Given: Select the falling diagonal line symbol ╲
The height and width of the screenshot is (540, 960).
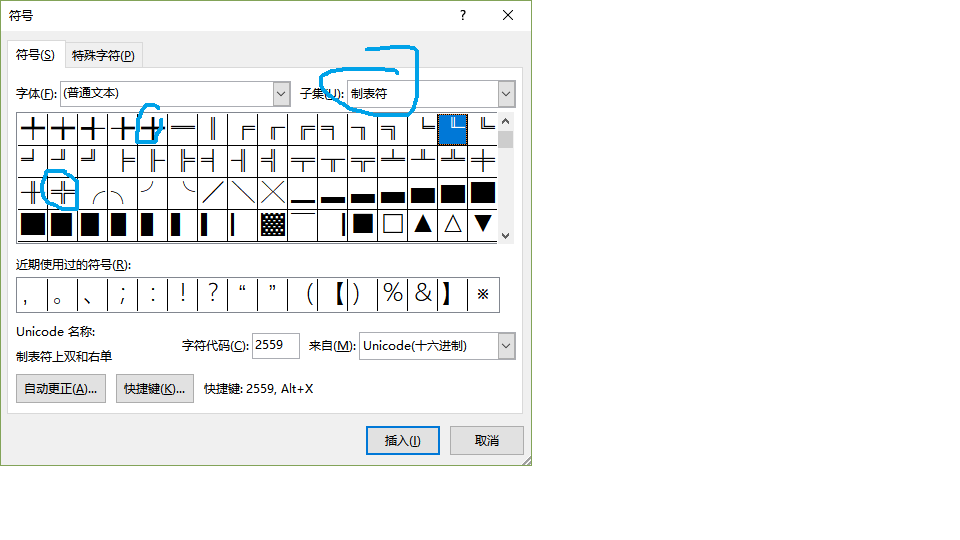Looking at the screenshot, I should pos(242,193).
